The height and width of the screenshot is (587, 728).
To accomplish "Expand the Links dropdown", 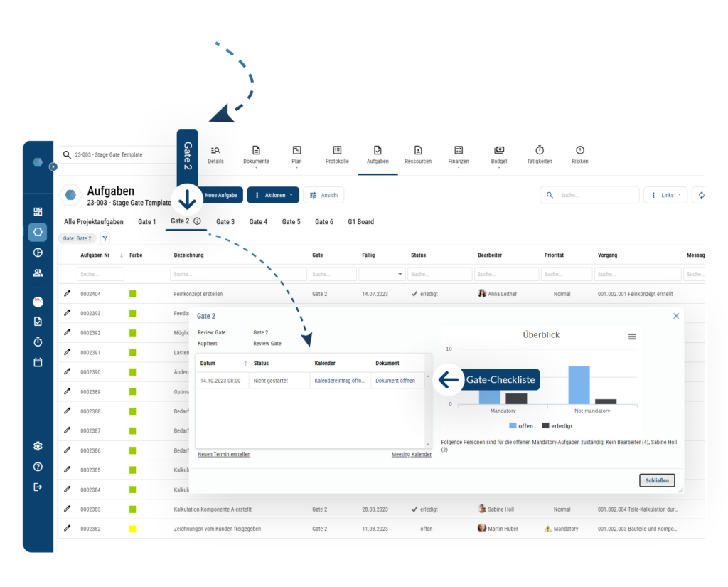I will click(x=666, y=195).
